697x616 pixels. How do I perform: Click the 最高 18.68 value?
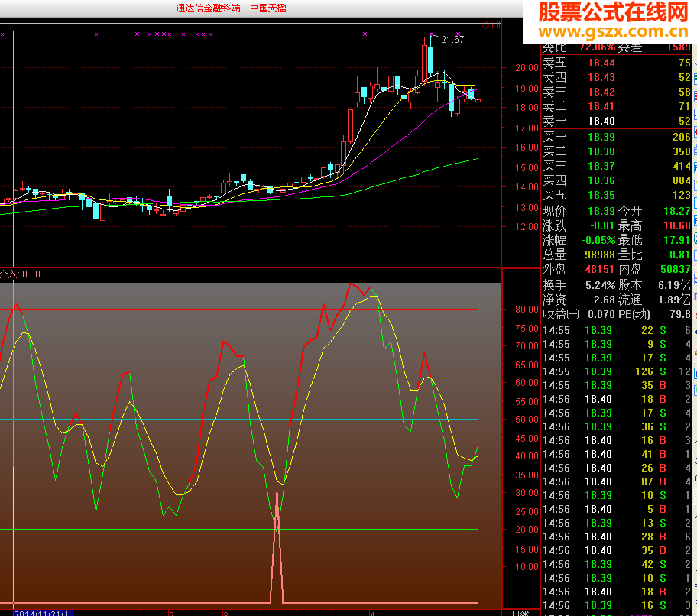click(677, 225)
